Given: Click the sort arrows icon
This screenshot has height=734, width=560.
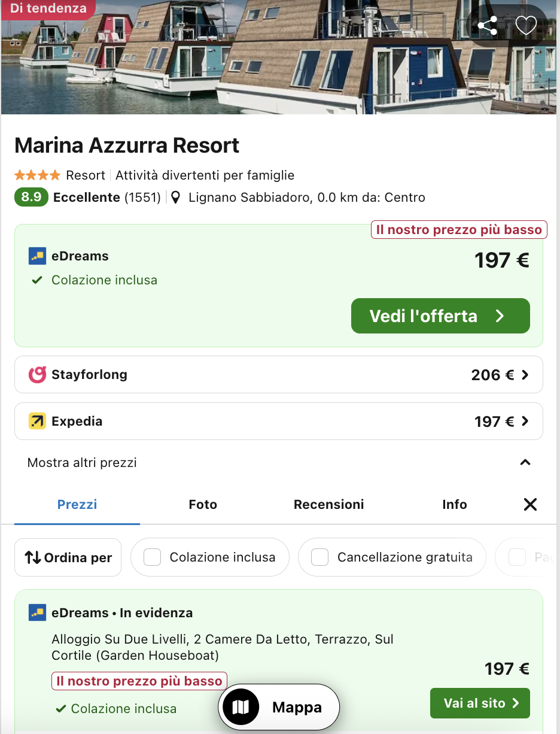Looking at the screenshot, I should point(33,557).
